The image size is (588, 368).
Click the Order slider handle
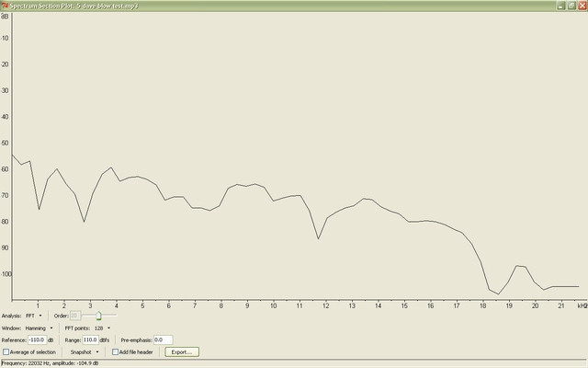pos(98,316)
